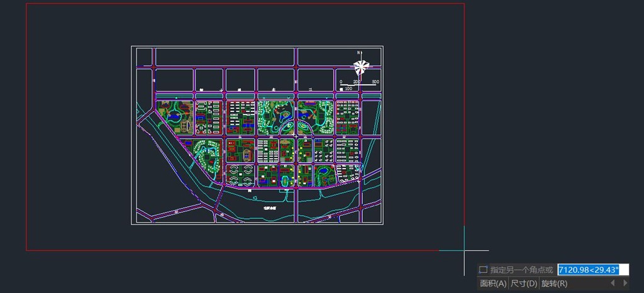
Task: Click the 200 label on the scale bar
Action: [x=357, y=82]
